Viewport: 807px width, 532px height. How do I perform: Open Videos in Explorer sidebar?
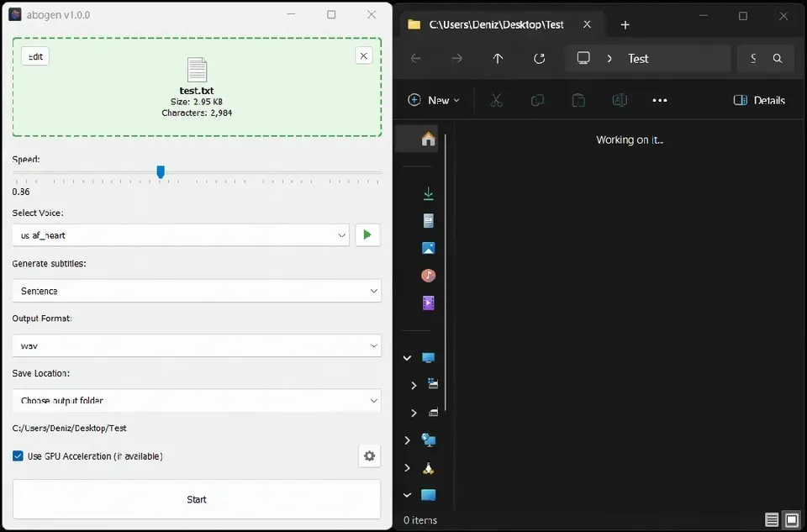tap(428, 303)
